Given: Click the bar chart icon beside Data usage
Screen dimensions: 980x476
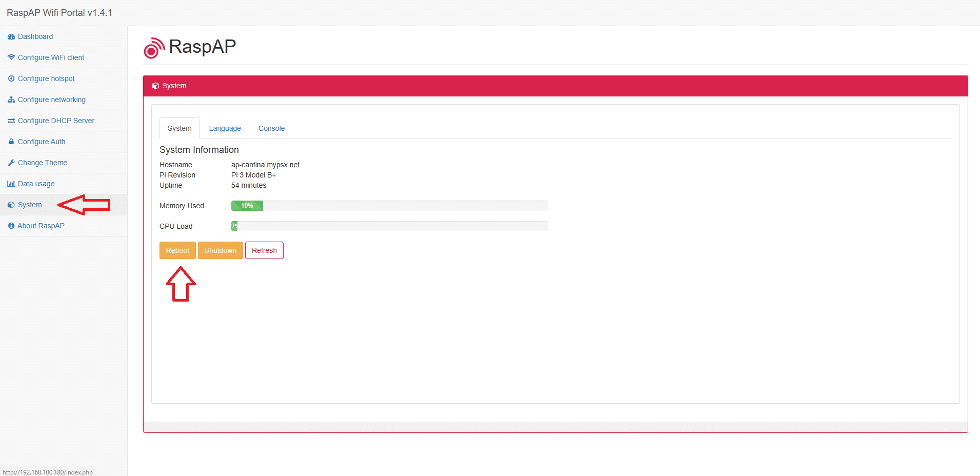Looking at the screenshot, I should [x=11, y=184].
